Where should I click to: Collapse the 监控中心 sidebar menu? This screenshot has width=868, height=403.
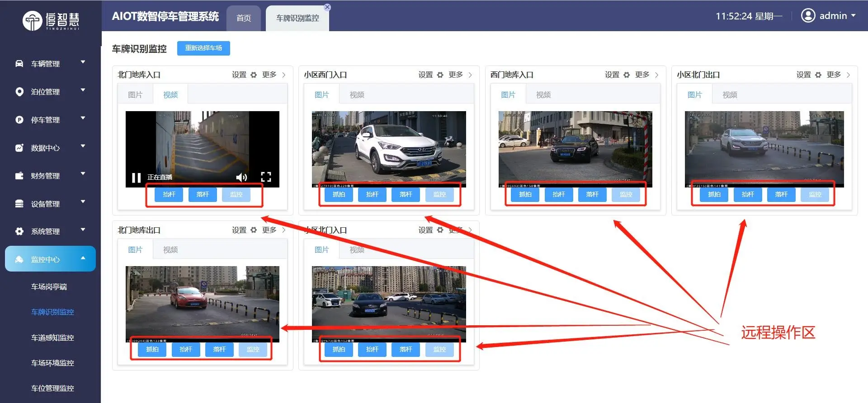pyautogui.click(x=50, y=259)
